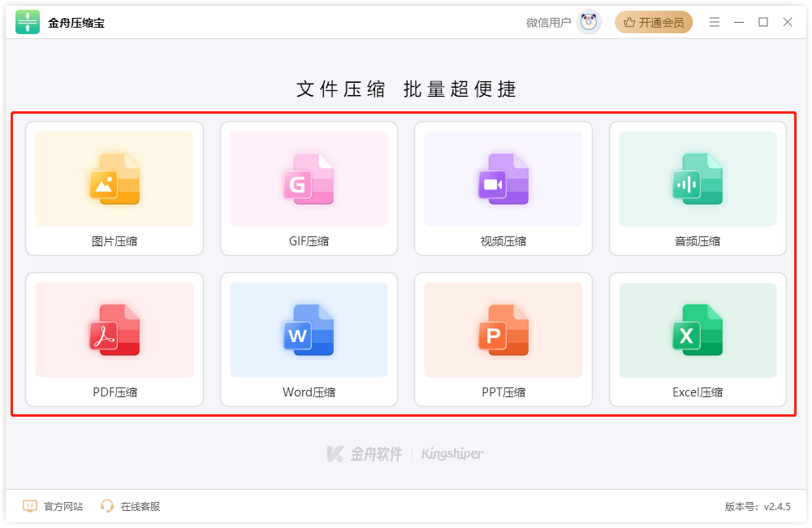Viewport: 812px width, 528px height.
Task: Open the 在线客服 support link
Action: (140, 506)
